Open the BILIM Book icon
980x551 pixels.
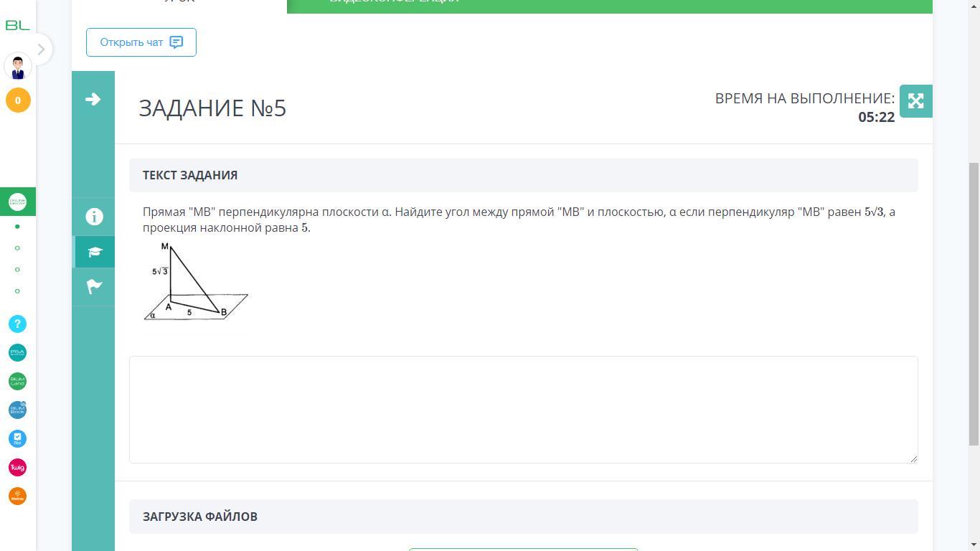[17, 410]
